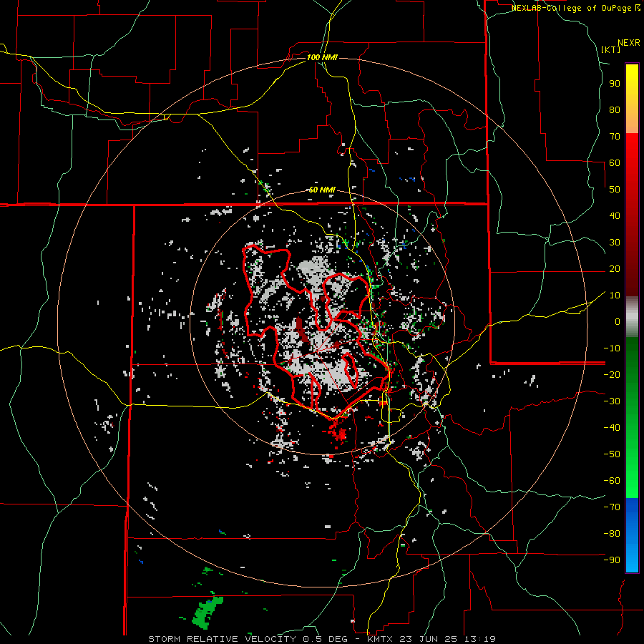Click the 30 value on the scale
644x644 pixels.
coord(615,243)
